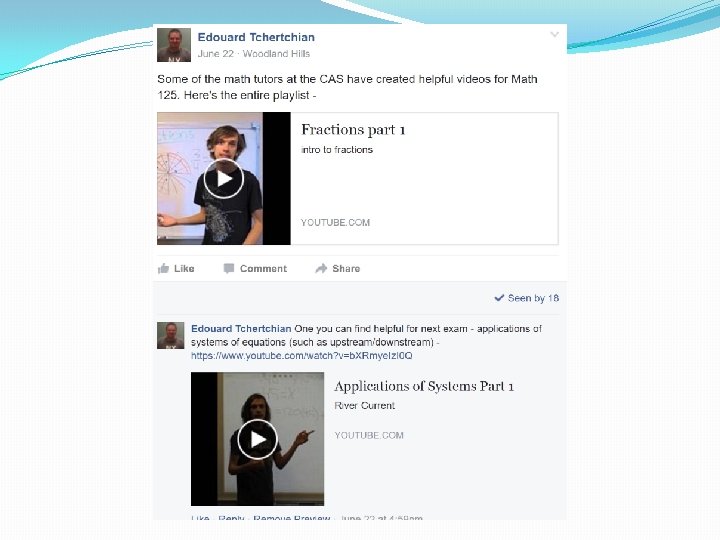Play the Applications of Systems Part 1 video
The image size is (720, 540).
click(x=257, y=439)
